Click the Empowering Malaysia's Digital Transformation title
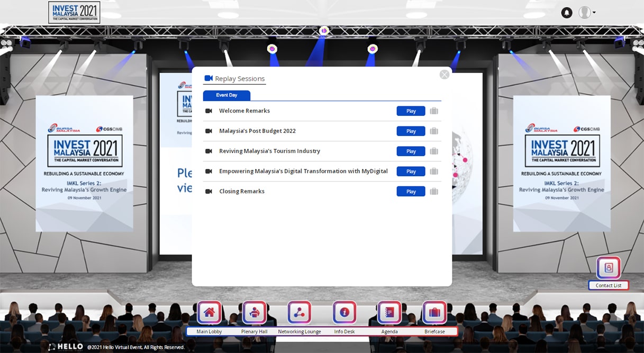Screen dimensions: 644x353 coord(304,171)
